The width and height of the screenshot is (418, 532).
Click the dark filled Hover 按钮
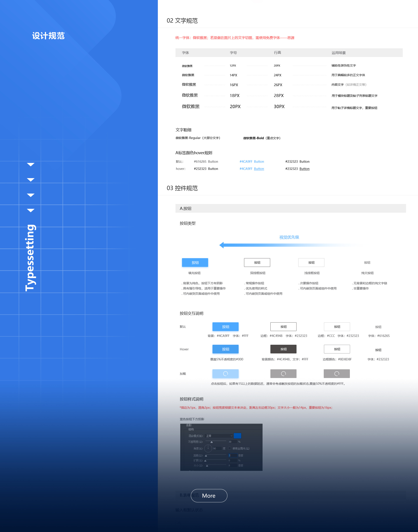point(283,349)
